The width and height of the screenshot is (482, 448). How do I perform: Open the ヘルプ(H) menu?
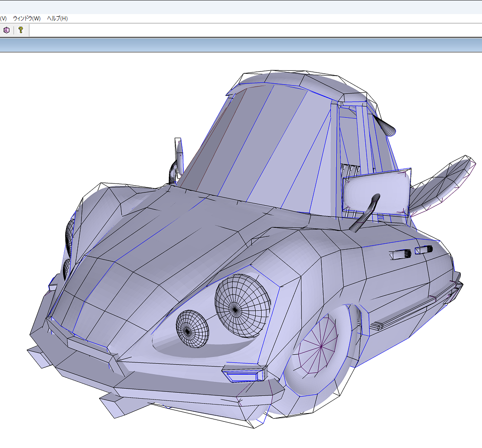tap(57, 19)
